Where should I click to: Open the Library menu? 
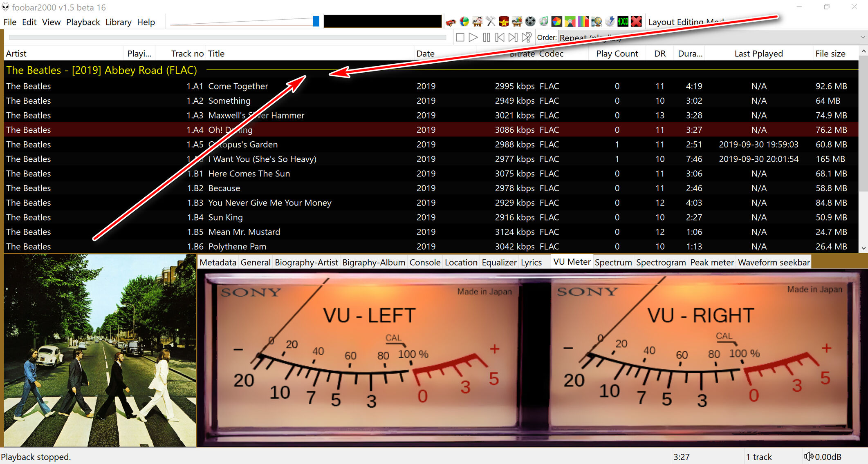(x=119, y=22)
